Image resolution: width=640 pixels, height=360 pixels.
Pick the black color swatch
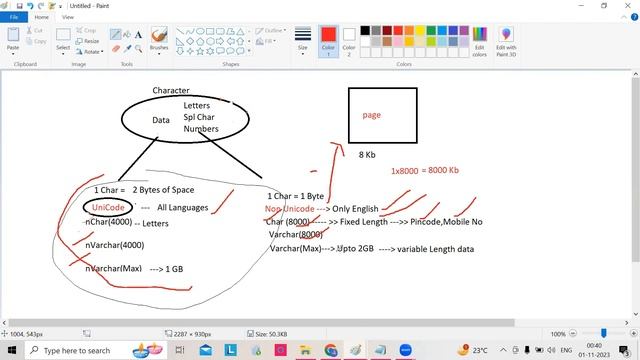[365, 31]
